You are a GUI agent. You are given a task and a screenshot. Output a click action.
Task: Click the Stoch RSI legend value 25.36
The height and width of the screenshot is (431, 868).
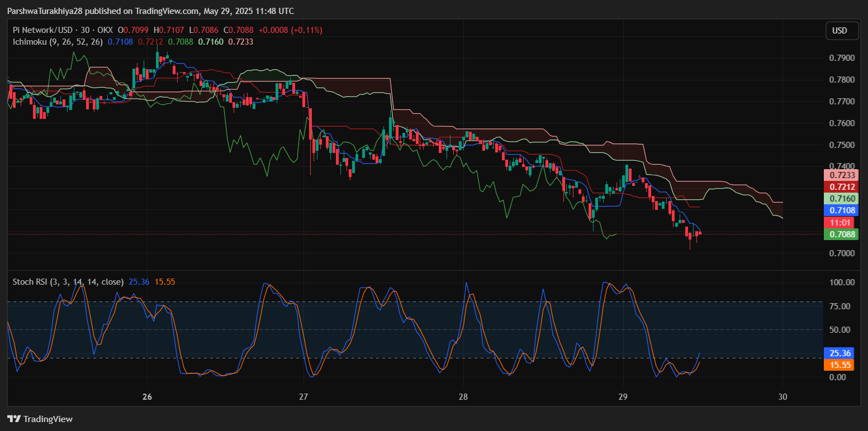click(139, 282)
